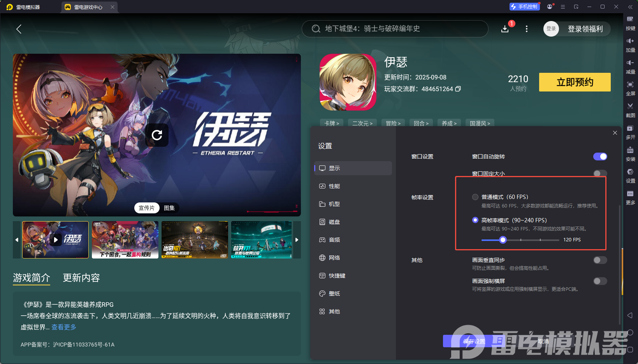Select 普通模式 (60 FPS) radio option
This screenshot has width=638, height=364.
475,197
